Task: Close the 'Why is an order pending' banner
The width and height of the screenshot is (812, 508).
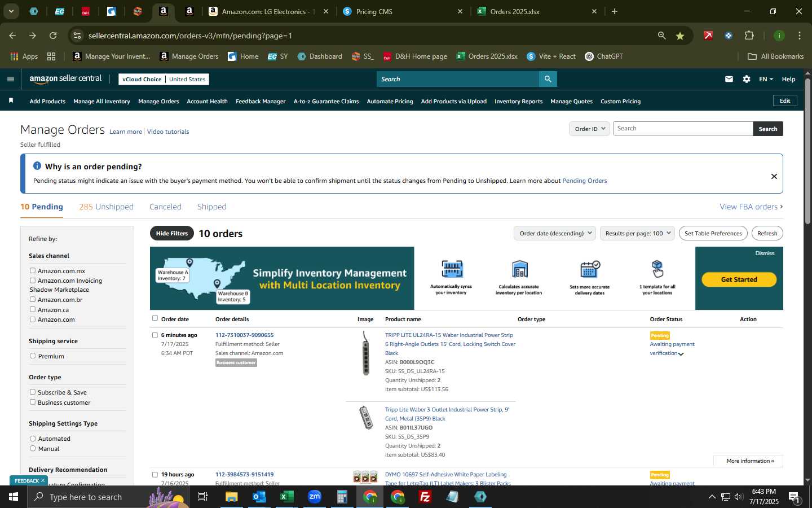Action: pos(774,177)
